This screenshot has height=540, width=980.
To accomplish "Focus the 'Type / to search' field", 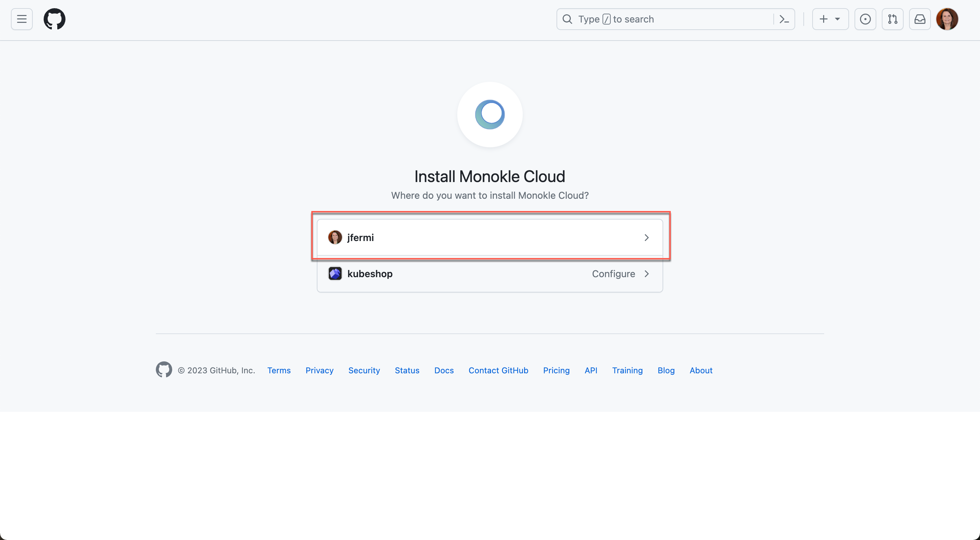I will (x=675, y=19).
